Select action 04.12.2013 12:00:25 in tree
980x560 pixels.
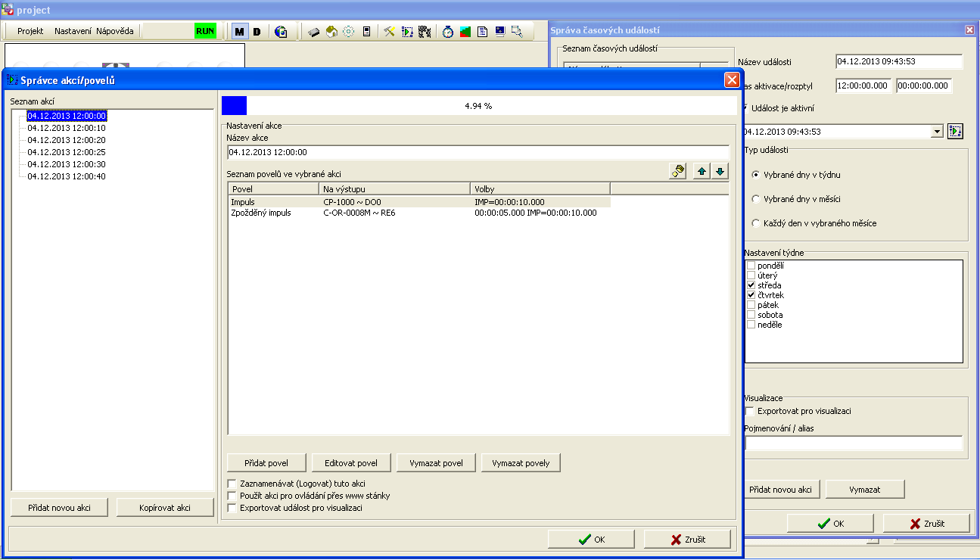[67, 152]
